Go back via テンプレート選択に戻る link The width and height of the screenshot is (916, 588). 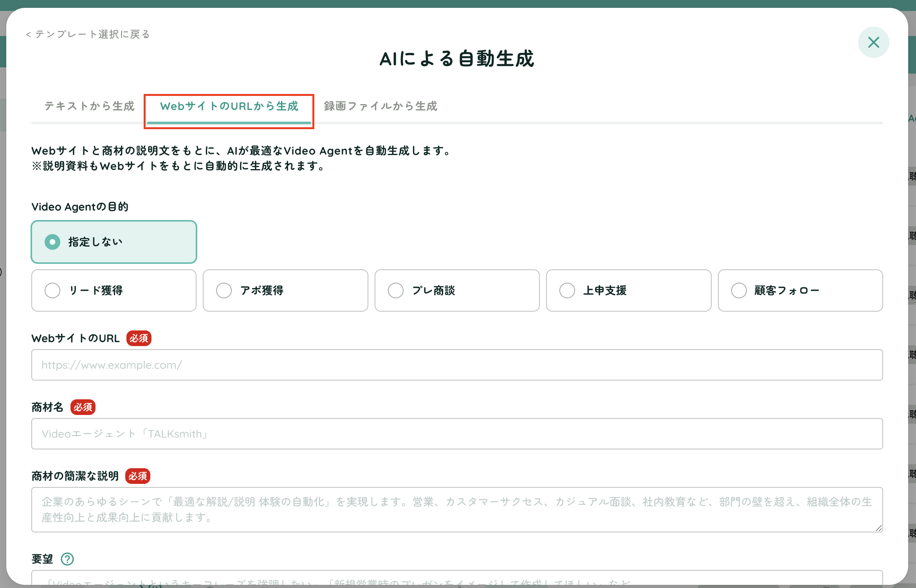click(88, 34)
